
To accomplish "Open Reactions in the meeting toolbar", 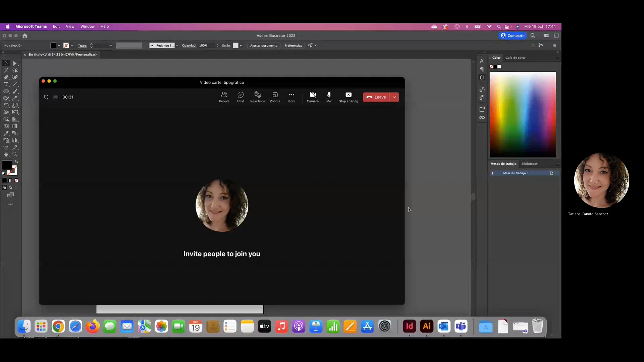I will click(258, 97).
